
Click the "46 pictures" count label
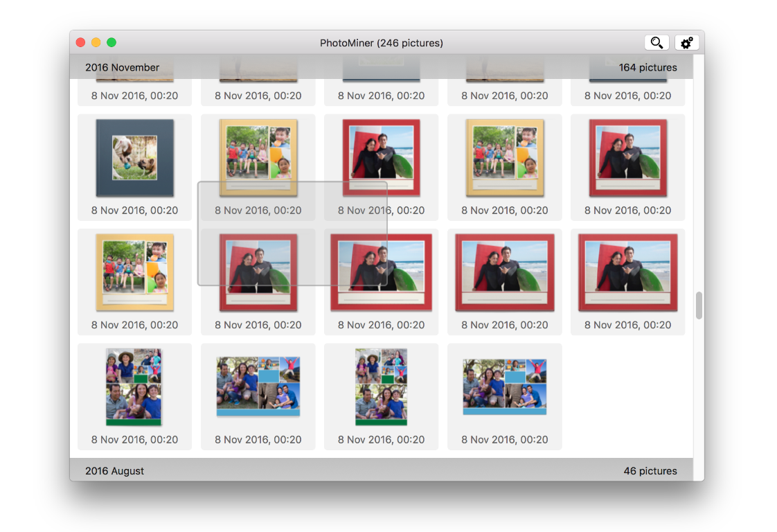pos(650,471)
